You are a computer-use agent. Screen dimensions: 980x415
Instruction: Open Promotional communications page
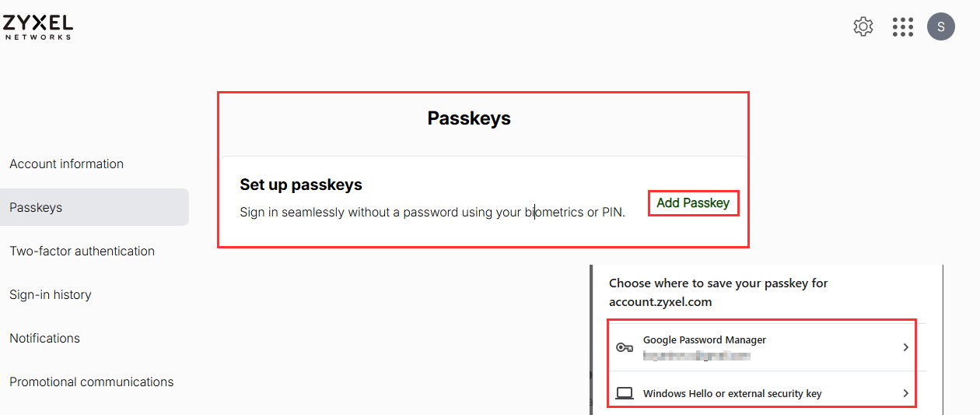pyautogui.click(x=92, y=382)
